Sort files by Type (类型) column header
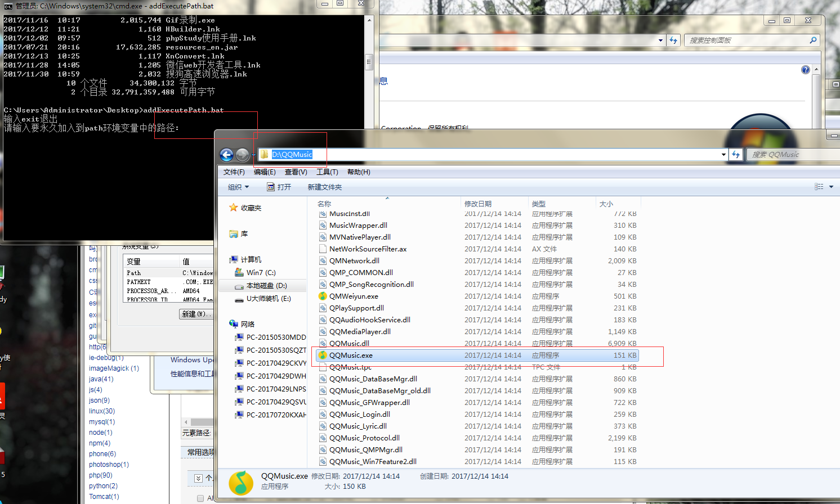 pyautogui.click(x=562, y=204)
